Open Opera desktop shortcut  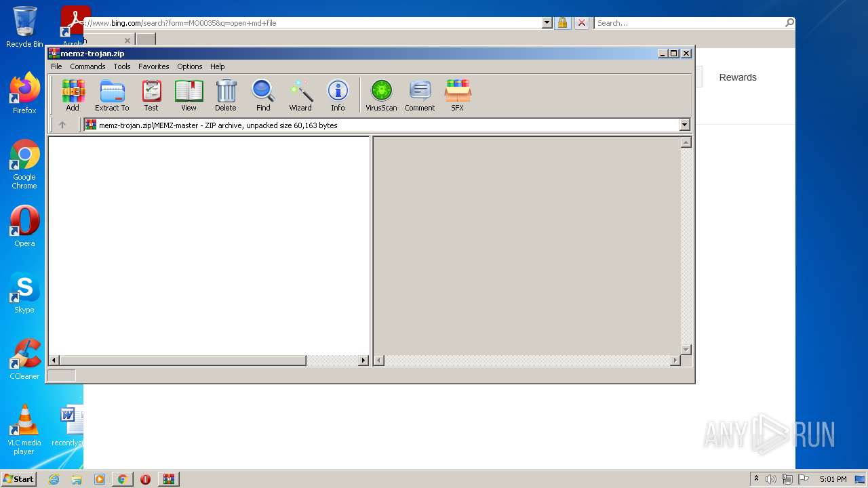[x=24, y=226]
